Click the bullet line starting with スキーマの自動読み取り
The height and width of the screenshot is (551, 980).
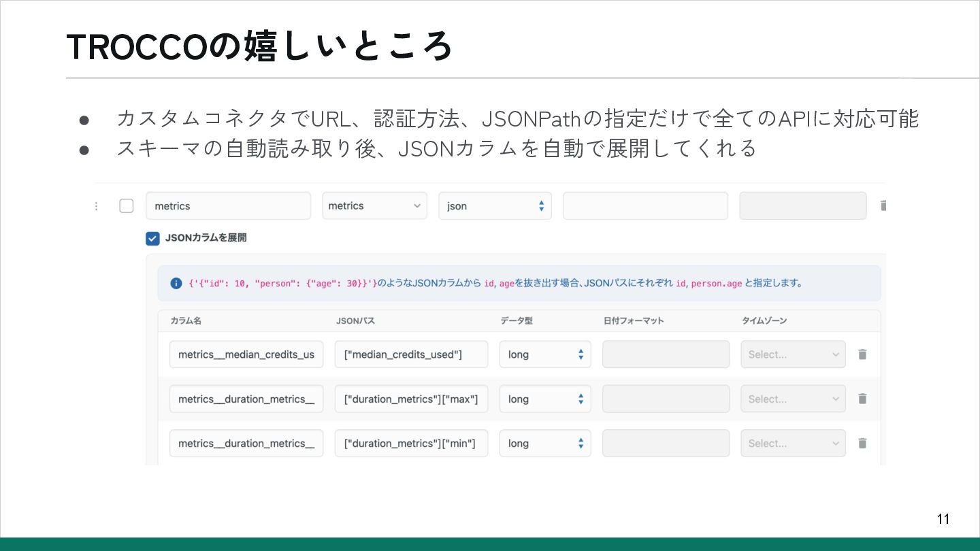coord(436,148)
